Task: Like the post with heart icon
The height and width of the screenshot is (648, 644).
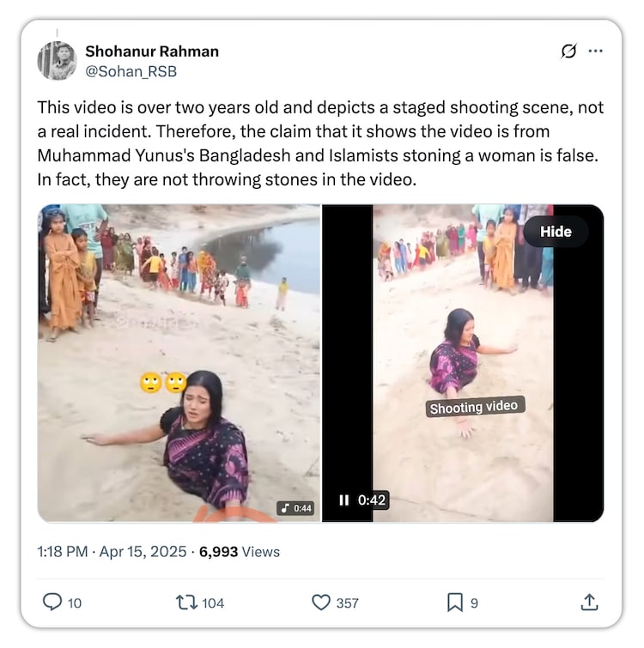Action: click(321, 603)
